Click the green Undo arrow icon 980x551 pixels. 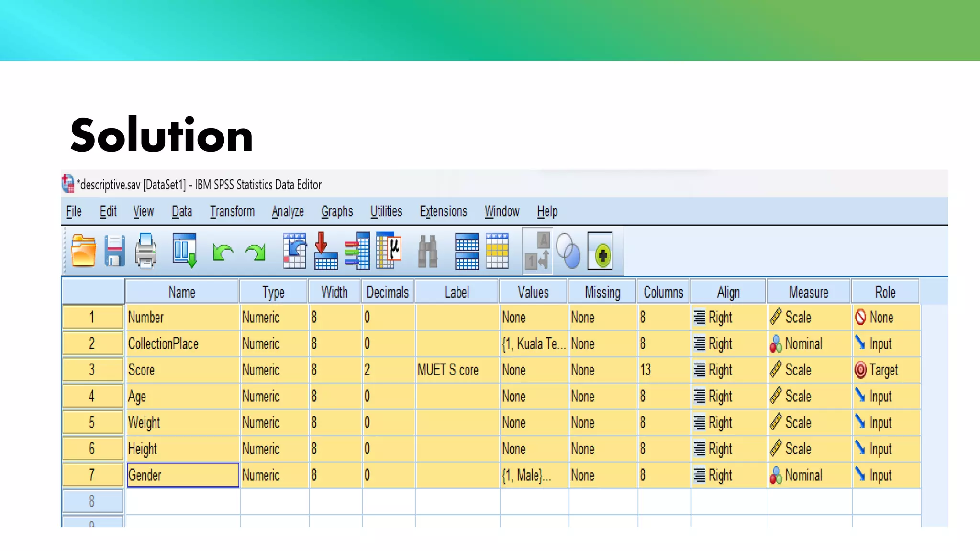[223, 252]
